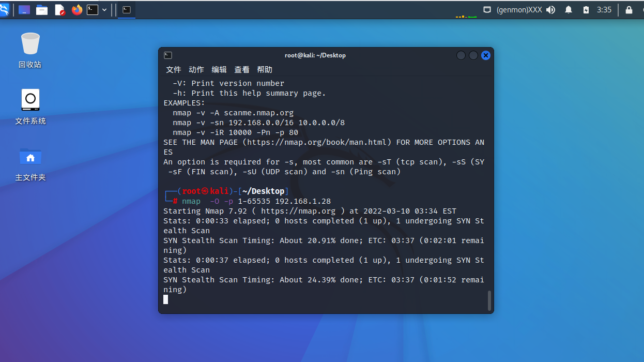This screenshot has width=644, height=362.
Task: Open the 帮助 menu in the terminal
Action: [x=265, y=70]
